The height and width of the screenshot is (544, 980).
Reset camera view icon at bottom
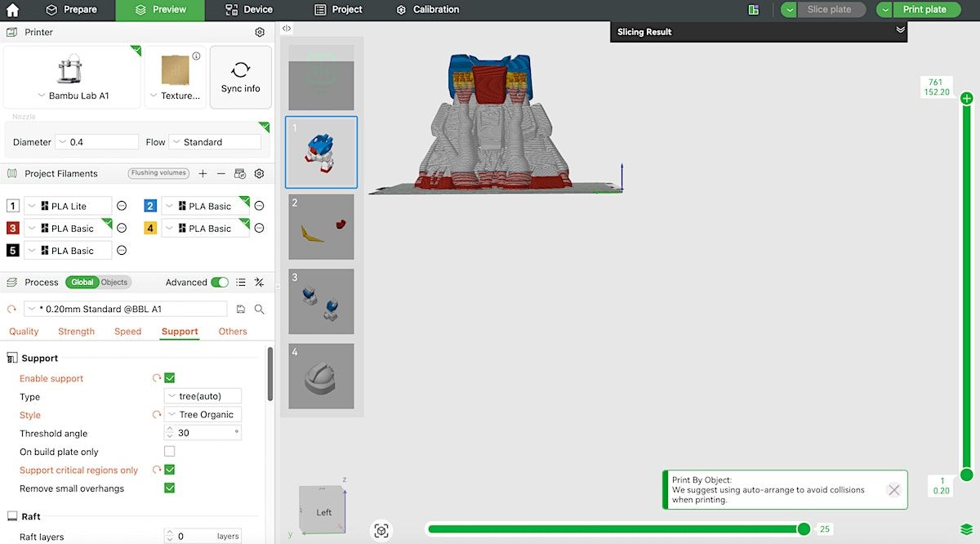coord(381,530)
